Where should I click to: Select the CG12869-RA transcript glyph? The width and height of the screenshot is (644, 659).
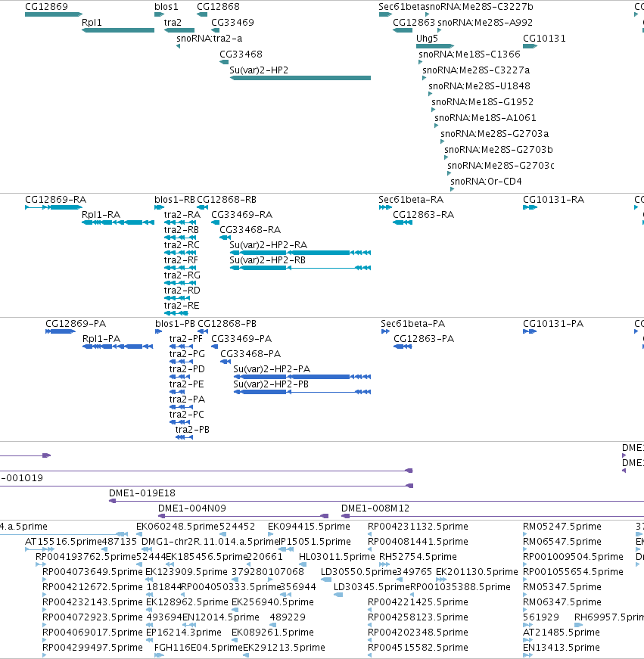(x=54, y=207)
